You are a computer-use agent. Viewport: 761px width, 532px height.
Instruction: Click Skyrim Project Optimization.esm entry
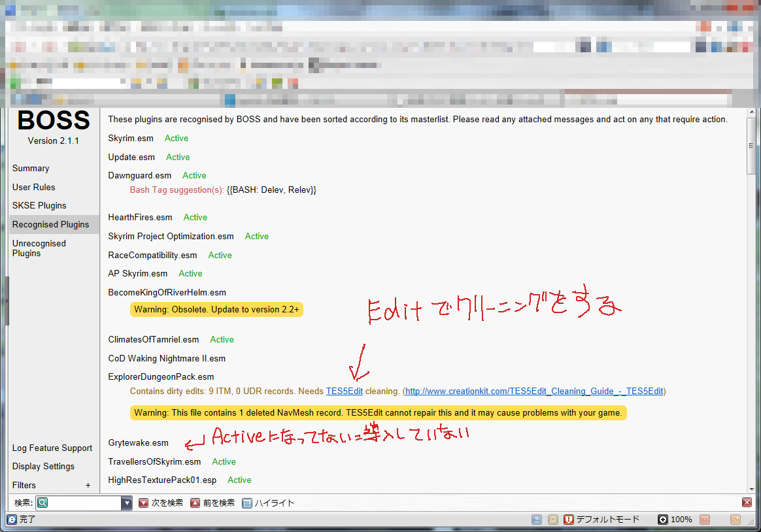click(x=171, y=236)
